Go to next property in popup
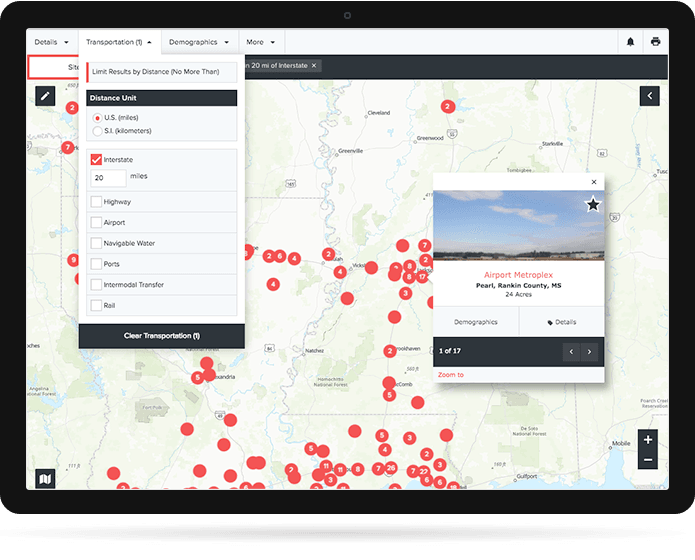The height and width of the screenshot is (560, 695). (590, 352)
